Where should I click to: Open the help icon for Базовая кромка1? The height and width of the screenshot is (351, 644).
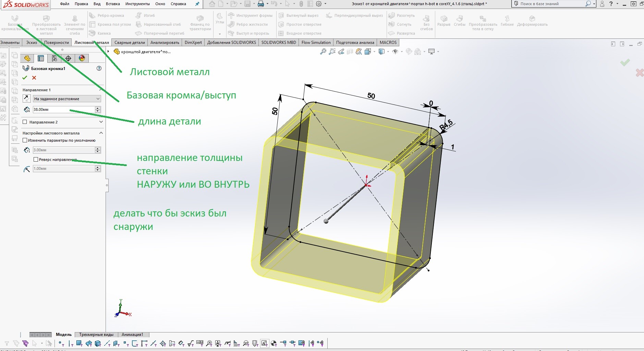click(x=99, y=68)
